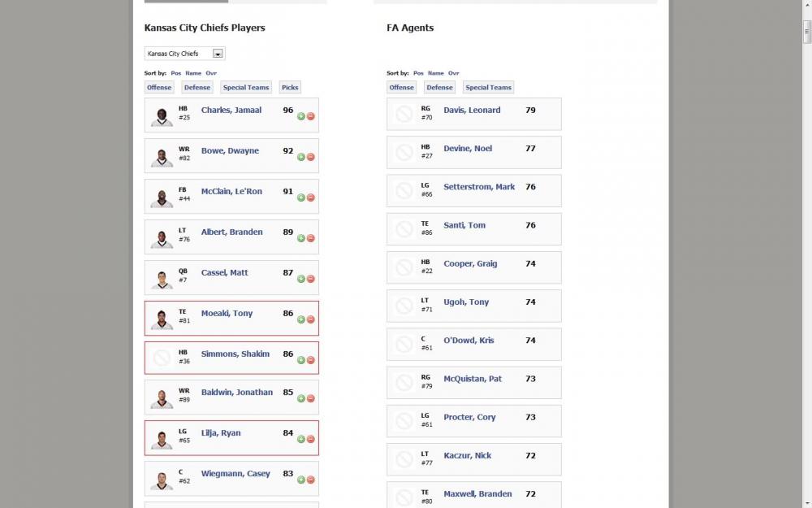Open Jonathan Baldwin player profile link
This screenshot has height=508, width=812.
(236, 393)
